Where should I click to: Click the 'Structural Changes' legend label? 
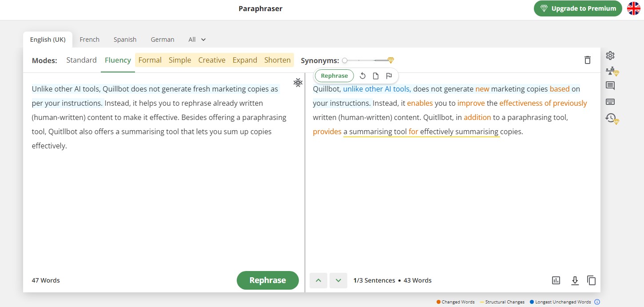pos(505,302)
